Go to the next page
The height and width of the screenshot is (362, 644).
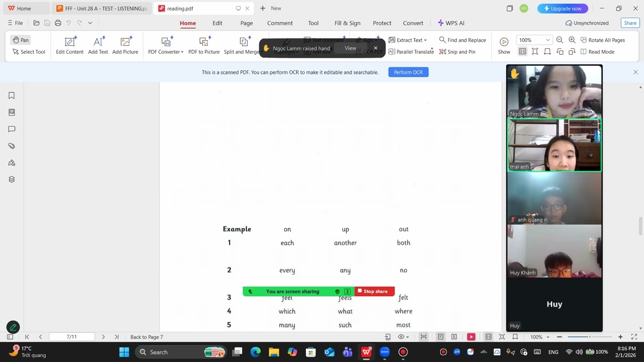click(103, 337)
